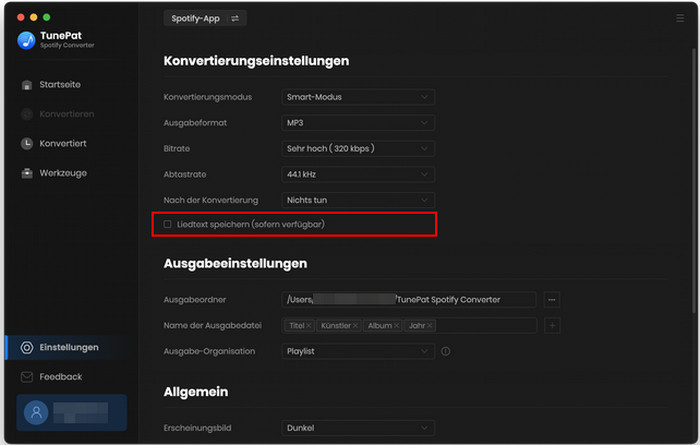Enable Liedtext speichern checkbox
Image resolution: width=700 pixels, height=445 pixels.
point(167,224)
